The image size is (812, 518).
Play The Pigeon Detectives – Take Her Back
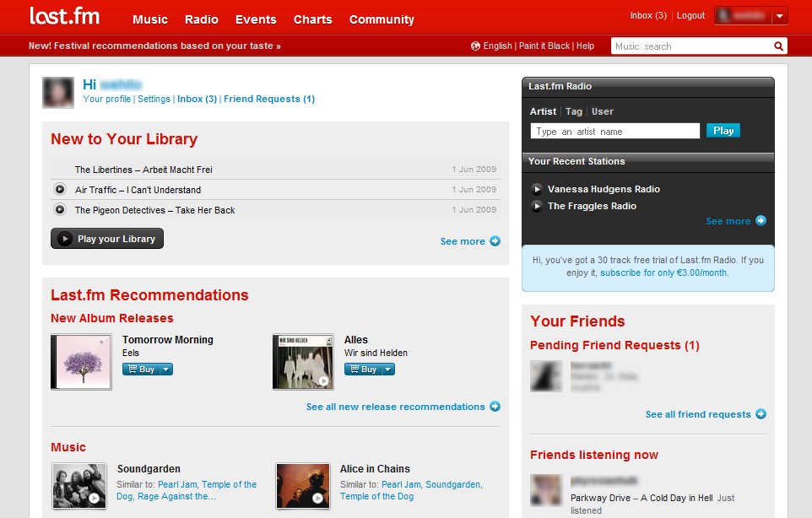click(x=59, y=208)
